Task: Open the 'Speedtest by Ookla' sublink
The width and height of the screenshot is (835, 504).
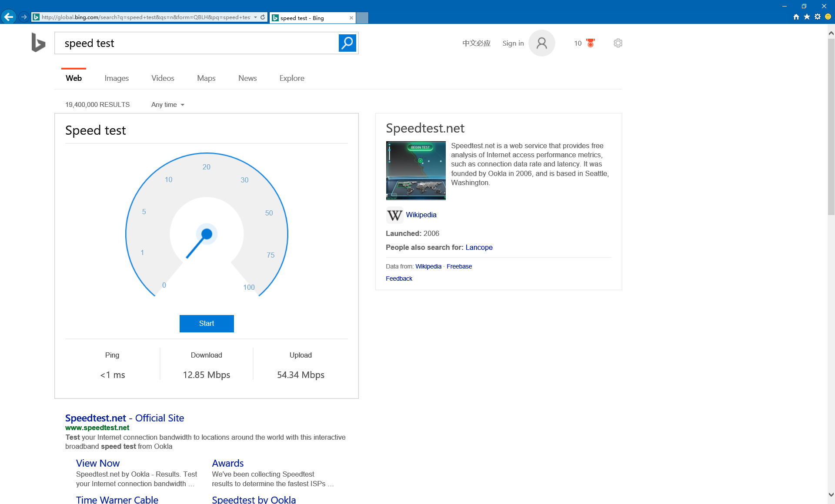Action: click(254, 500)
